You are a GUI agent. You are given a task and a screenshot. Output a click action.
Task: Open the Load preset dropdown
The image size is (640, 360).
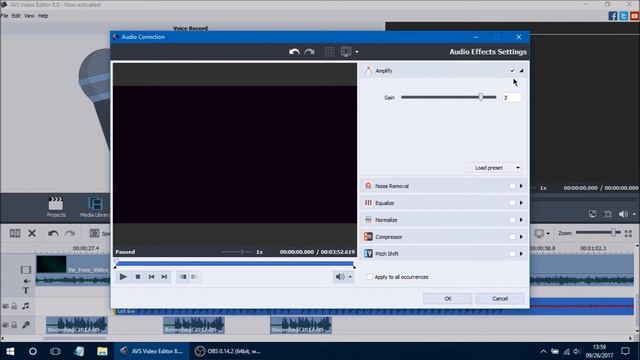click(x=493, y=168)
